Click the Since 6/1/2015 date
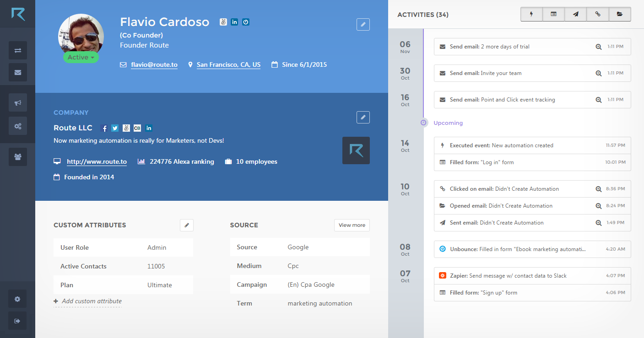644x338 pixels. click(304, 65)
